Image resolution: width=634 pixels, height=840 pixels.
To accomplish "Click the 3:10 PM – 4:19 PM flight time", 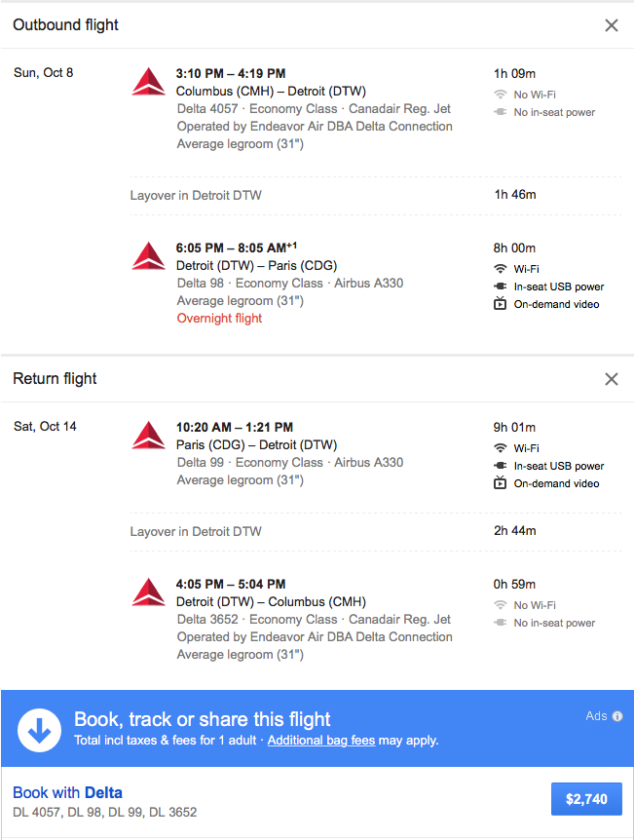I will tap(231, 73).
